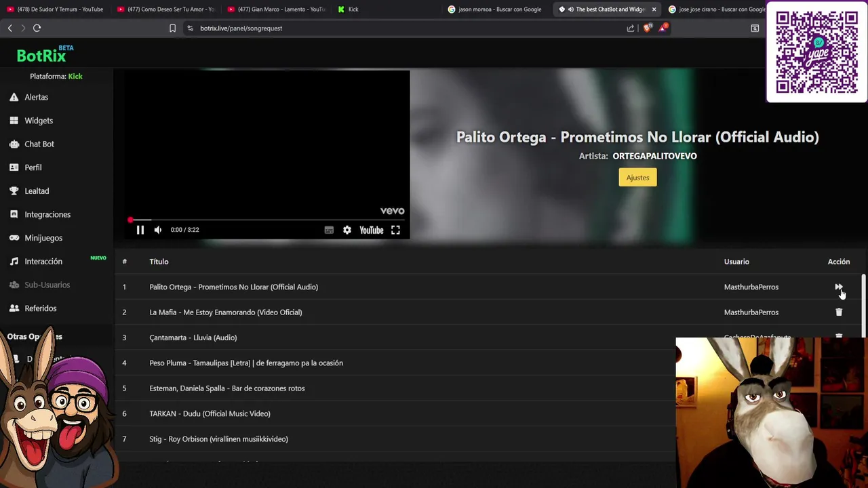Open the Widgets sidebar icon
This screenshot has width=868, height=488.
(14, 121)
